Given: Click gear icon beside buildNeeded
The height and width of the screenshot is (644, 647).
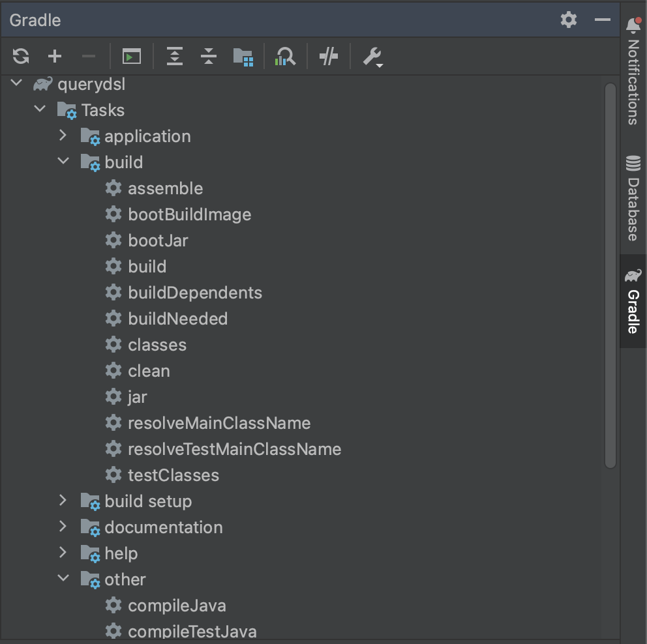Looking at the screenshot, I should click(x=113, y=318).
